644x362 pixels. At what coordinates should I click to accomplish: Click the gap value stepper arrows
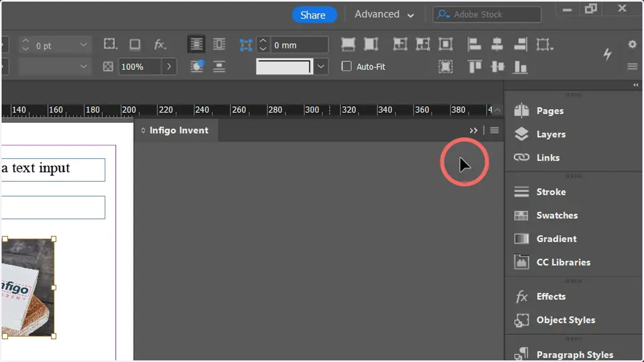tap(263, 45)
